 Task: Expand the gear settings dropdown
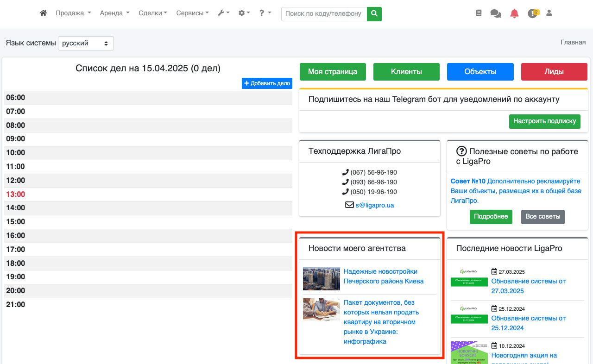click(244, 13)
